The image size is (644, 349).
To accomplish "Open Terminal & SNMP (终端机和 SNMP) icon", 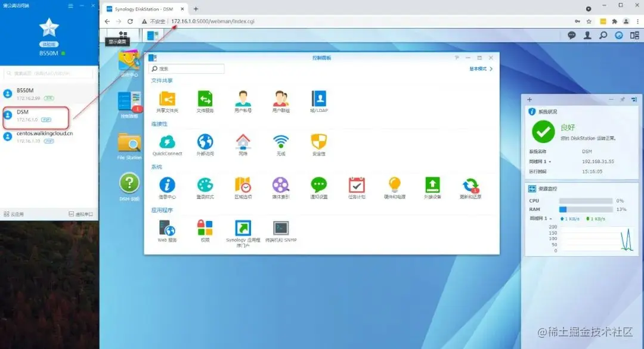I will click(x=281, y=229).
